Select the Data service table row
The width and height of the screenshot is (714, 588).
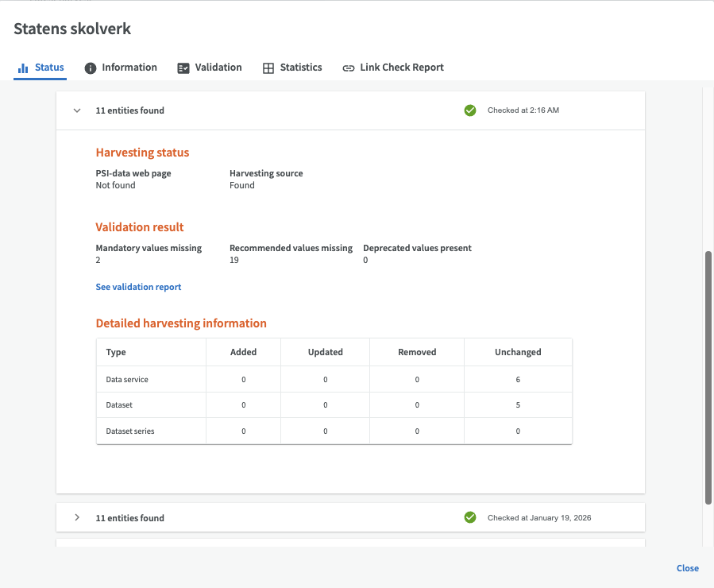[x=127, y=379]
